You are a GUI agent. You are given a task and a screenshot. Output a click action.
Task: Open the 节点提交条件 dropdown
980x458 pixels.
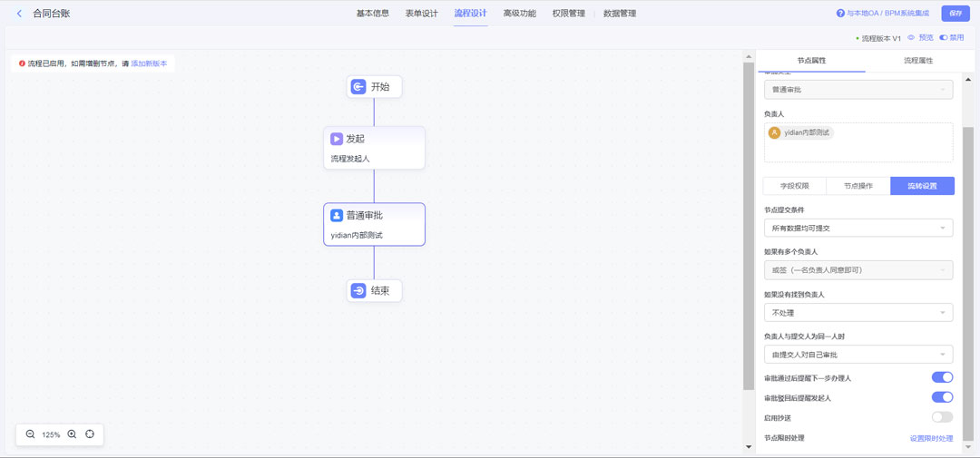857,228
